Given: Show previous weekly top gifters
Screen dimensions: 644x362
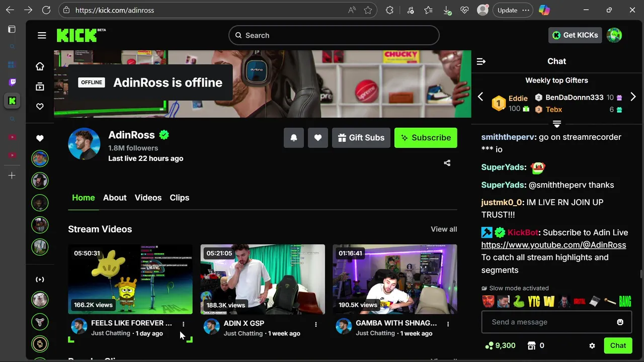Looking at the screenshot, I should click(480, 97).
